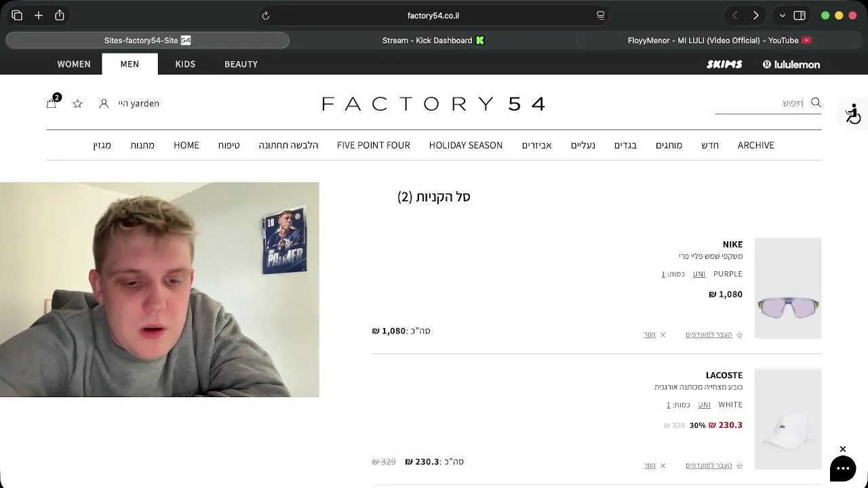Screen dimensions: 868x488
Task: Open the HOLIDAY SEASON menu item
Action: coord(466,145)
